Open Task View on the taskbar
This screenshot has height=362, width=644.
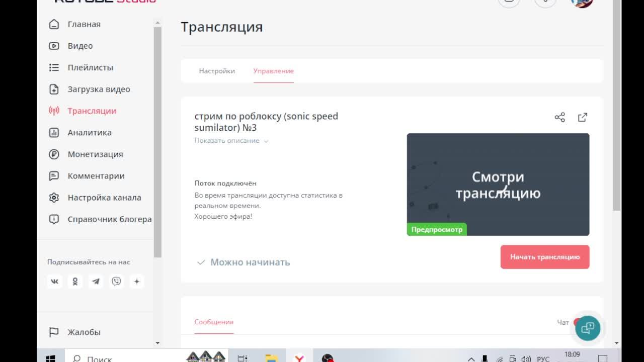242,358
